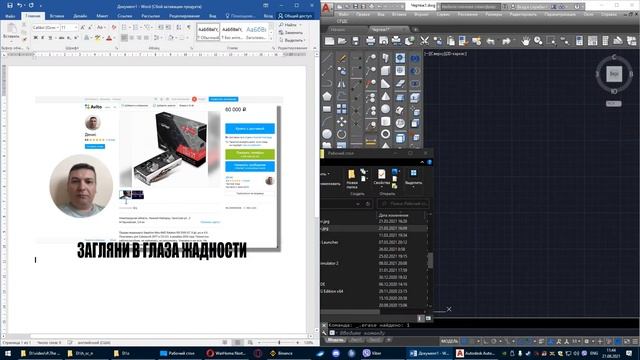The height and width of the screenshot is (360, 640).
Task: Click the Cut scissors icon in AutoCAD toolbar
Action: [x=424, y=41]
